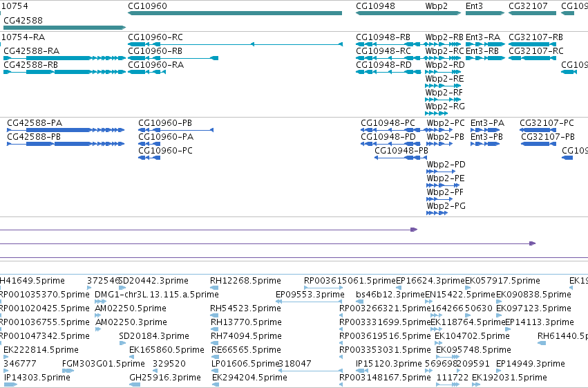Image resolution: width=588 pixels, height=388 pixels.
Task: Click the longer purple arrow's arrowhead
Action: click(x=533, y=243)
